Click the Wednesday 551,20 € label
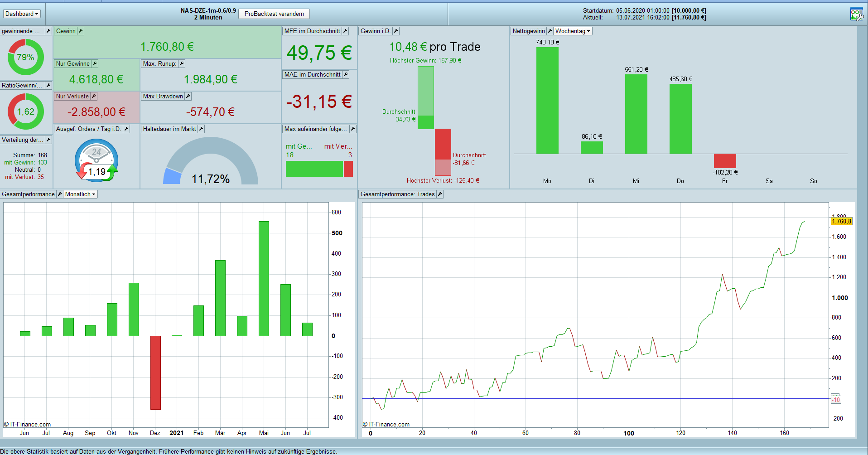The height and width of the screenshot is (455, 868). tap(637, 69)
